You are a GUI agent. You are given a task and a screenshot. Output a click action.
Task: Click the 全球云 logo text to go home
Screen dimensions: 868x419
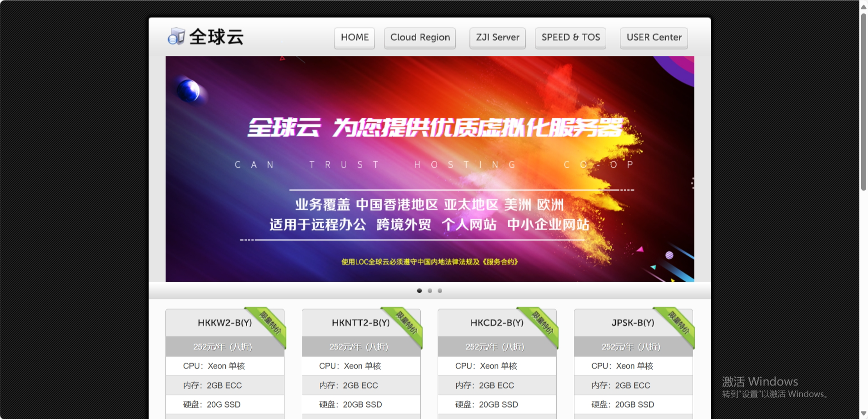217,36
